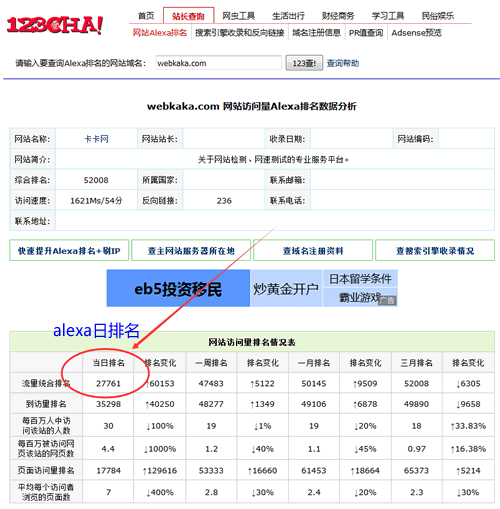Select the 站长查询 tab
The height and width of the screenshot is (509, 500).
pos(188,16)
